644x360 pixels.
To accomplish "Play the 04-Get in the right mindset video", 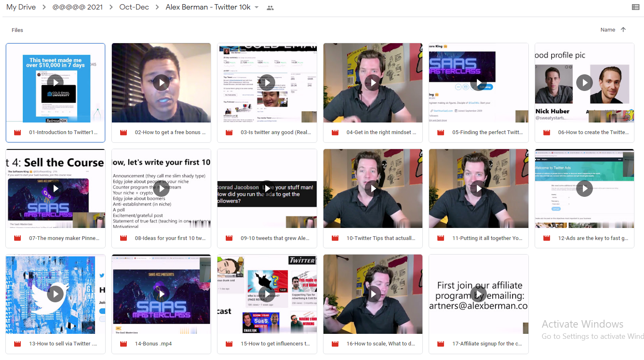I will click(373, 83).
